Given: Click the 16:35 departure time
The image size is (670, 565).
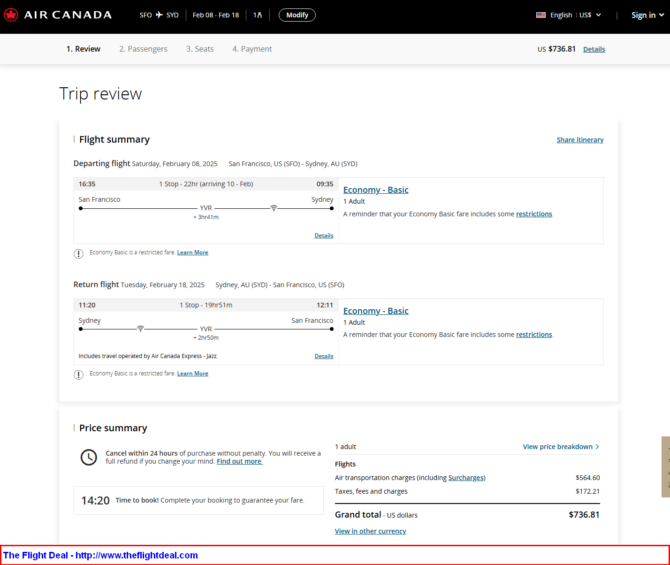Looking at the screenshot, I should [x=87, y=184].
